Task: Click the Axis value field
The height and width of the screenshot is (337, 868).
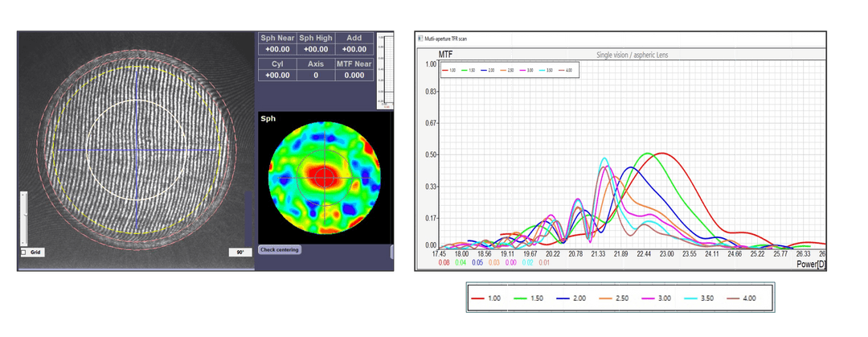Action: [x=315, y=75]
